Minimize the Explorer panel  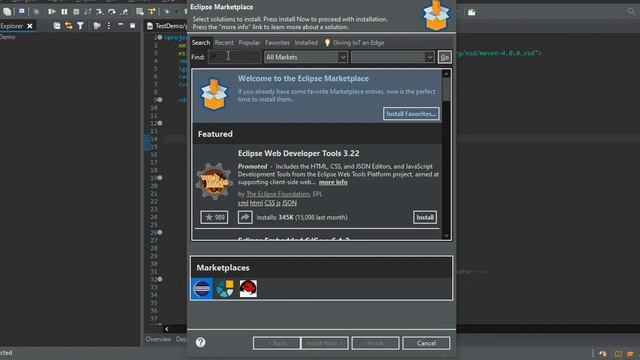120,25
